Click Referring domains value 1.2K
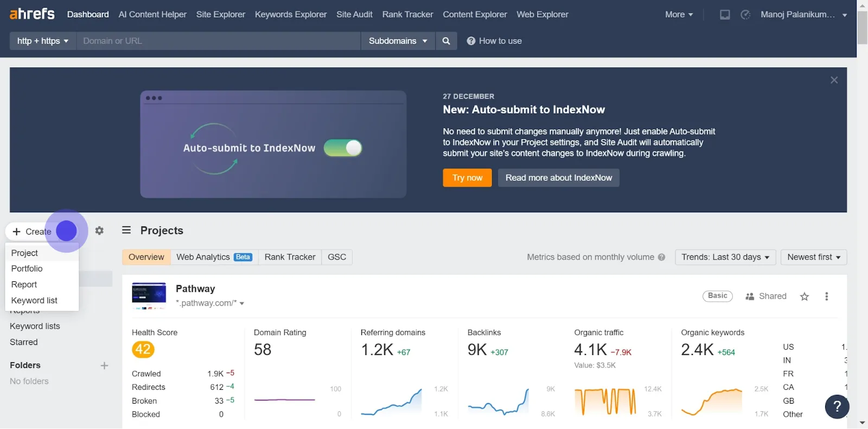The image size is (868, 429). coord(377,350)
